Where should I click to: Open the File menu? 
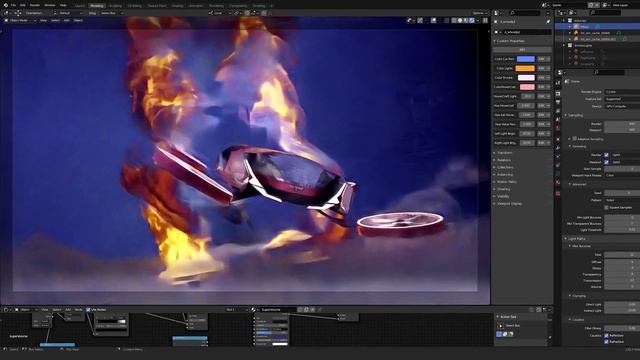click(13, 5)
